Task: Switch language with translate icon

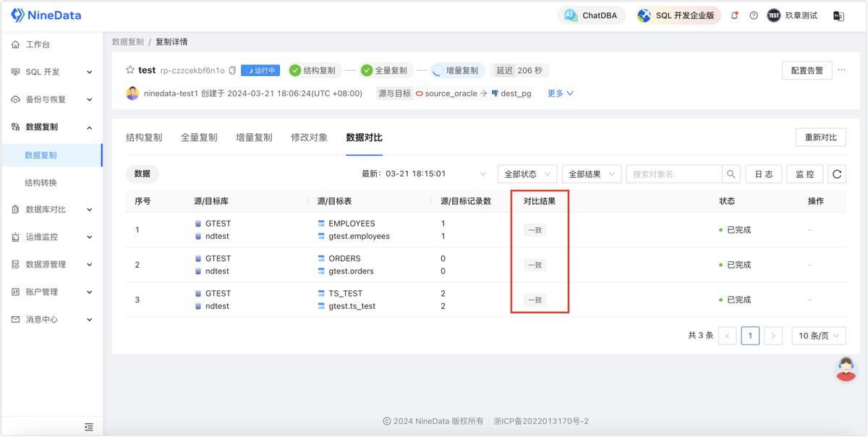Action: coord(839,15)
